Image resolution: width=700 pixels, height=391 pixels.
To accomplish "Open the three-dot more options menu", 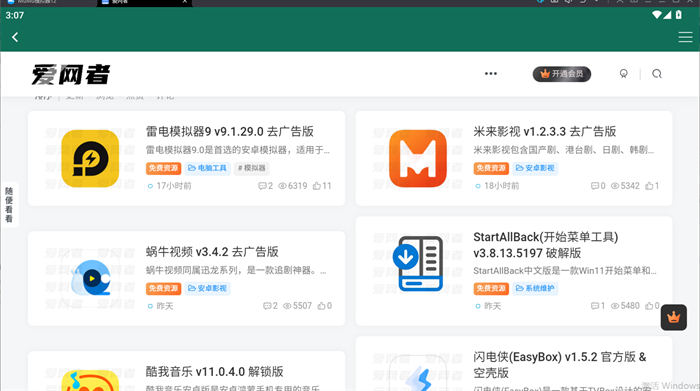I will (x=491, y=74).
